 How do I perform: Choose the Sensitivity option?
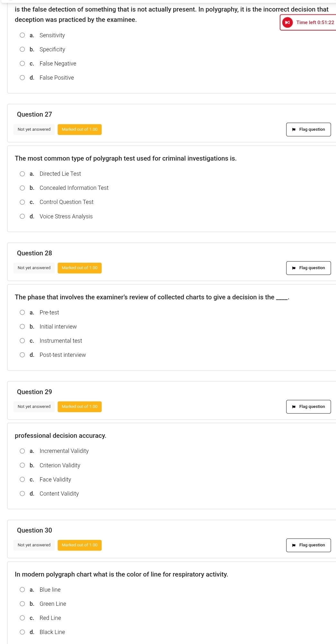point(23,35)
